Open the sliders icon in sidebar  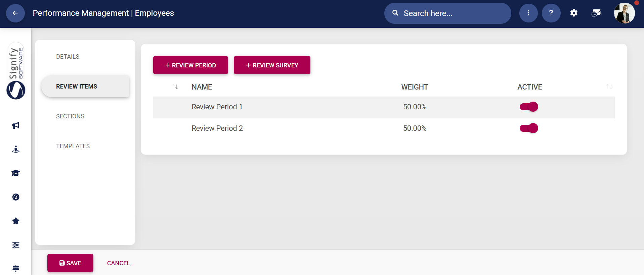(x=16, y=245)
